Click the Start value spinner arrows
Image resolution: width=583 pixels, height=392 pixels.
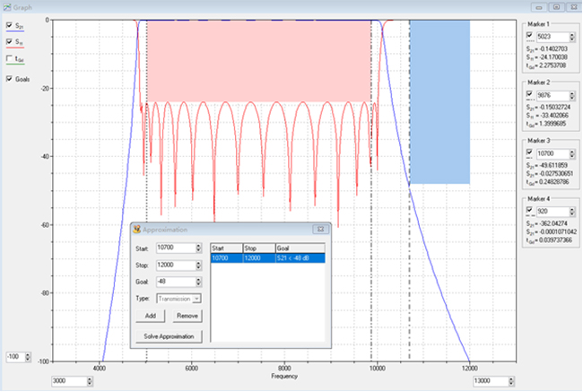tap(197, 248)
